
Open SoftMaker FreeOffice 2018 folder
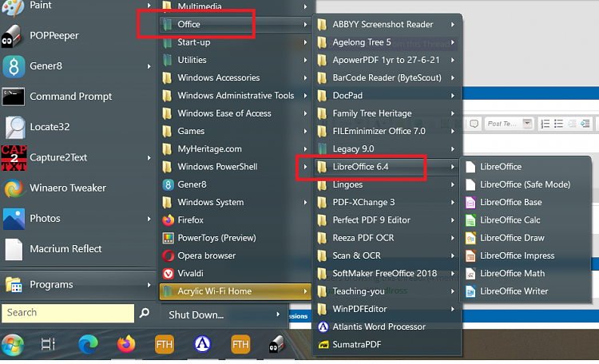tap(387, 274)
